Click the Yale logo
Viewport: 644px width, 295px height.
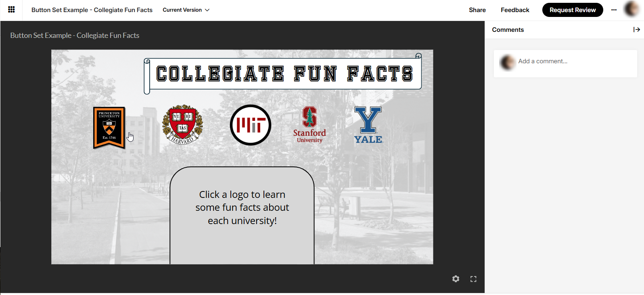pyautogui.click(x=368, y=125)
